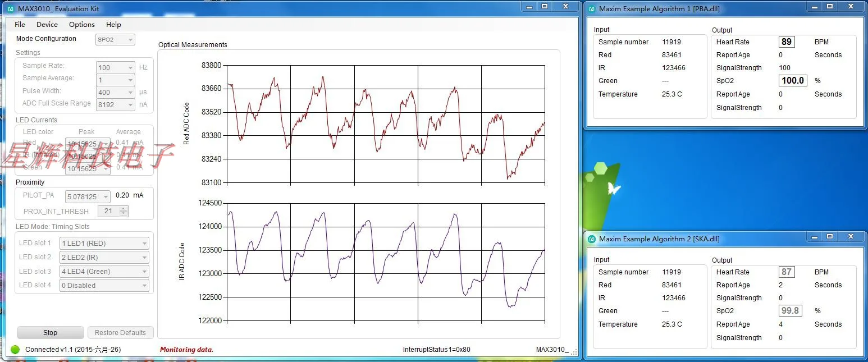The image size is (868, 362).
Task: Open the ADC Full Scale Range dropdown
Action: point(116,104)
